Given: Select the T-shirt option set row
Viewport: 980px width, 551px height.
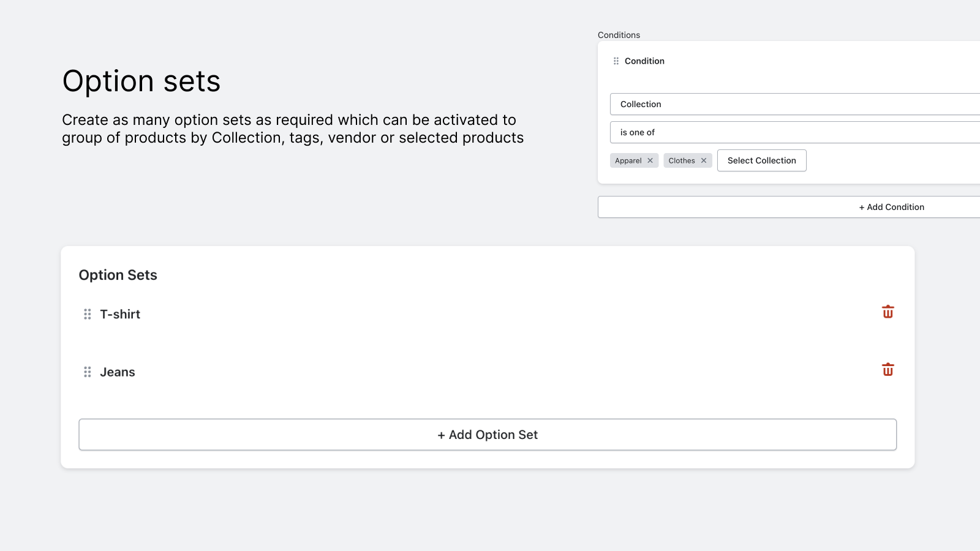Looking at the screenshot, I should [x=120, y=314].
